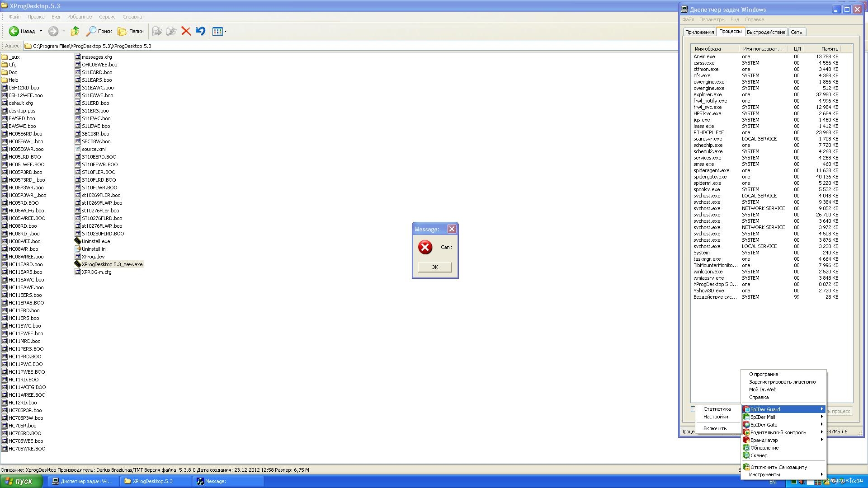This screenshot has height=488, width=868.
Task: Select Включить in SpIDer Guard submenu
Action: [x=715, y=428]
